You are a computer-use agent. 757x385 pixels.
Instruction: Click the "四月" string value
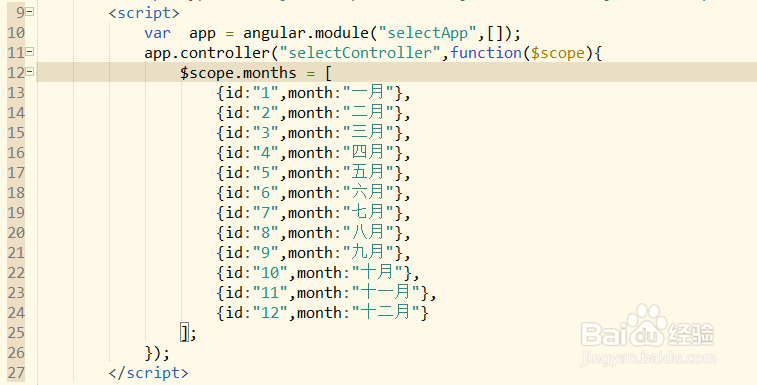point(368,153)
